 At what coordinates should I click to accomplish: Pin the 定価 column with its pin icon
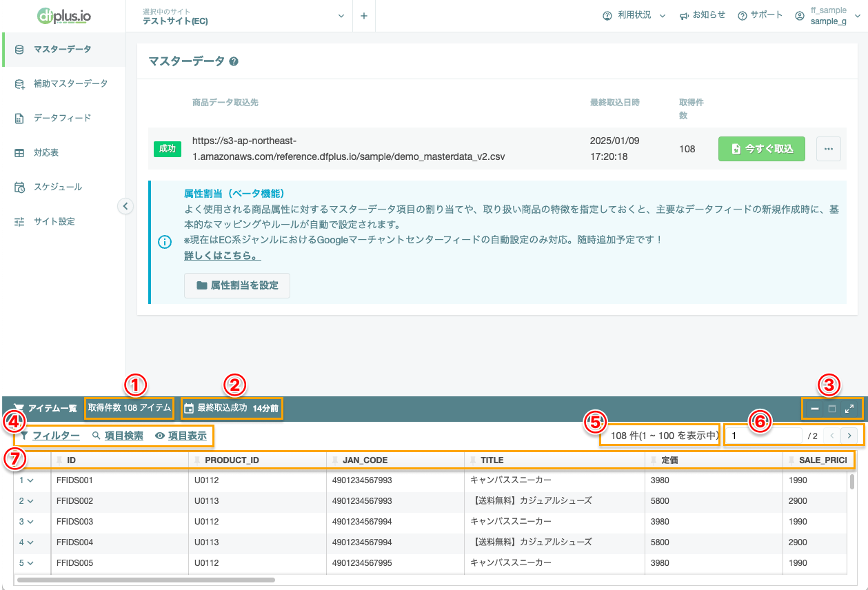pos(654,460)
